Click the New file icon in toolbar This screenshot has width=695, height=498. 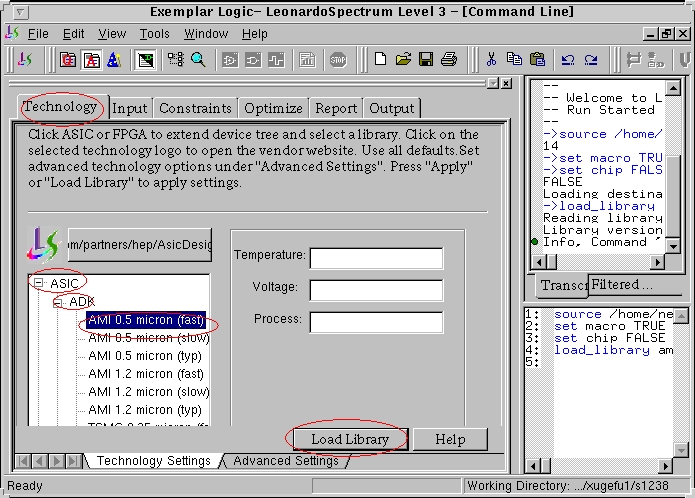pos(380,59)
